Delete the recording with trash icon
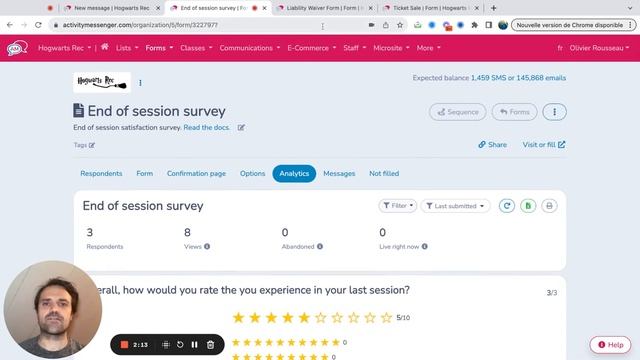 (210, 344)
